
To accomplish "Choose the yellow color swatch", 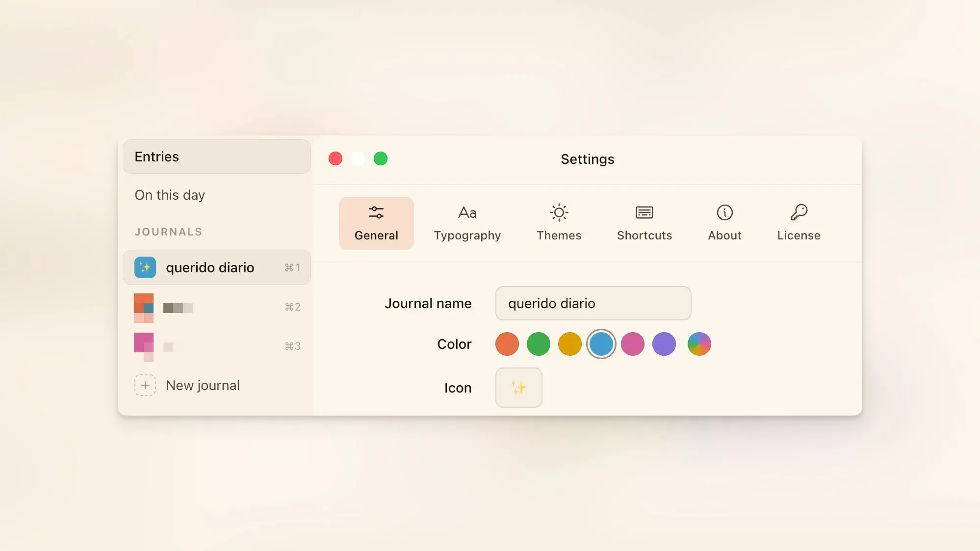I will click(569, 344).
